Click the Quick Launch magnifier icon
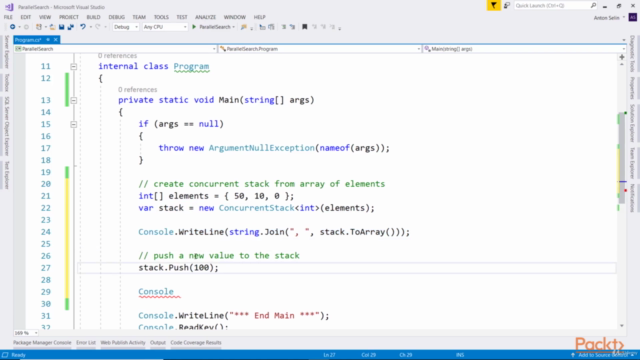The height and width of the screenshot is (360, 640). pyautogui.click(x=593, y=5)
